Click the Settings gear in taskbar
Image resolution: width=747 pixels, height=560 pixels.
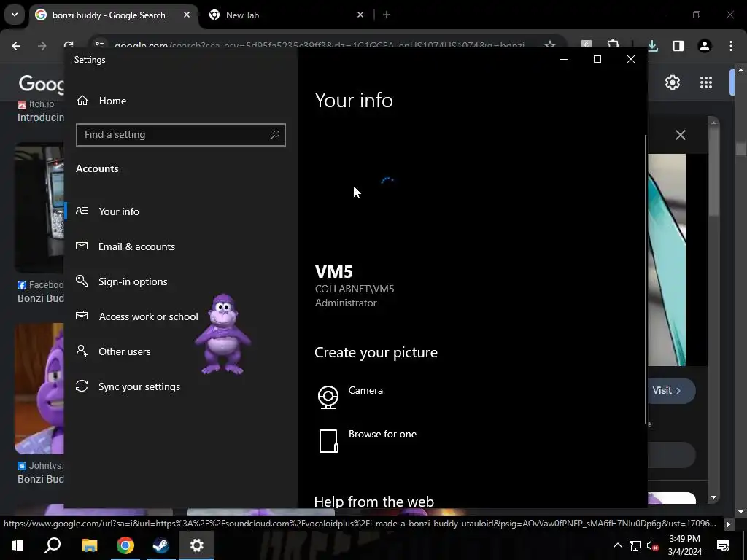(197, 545)
